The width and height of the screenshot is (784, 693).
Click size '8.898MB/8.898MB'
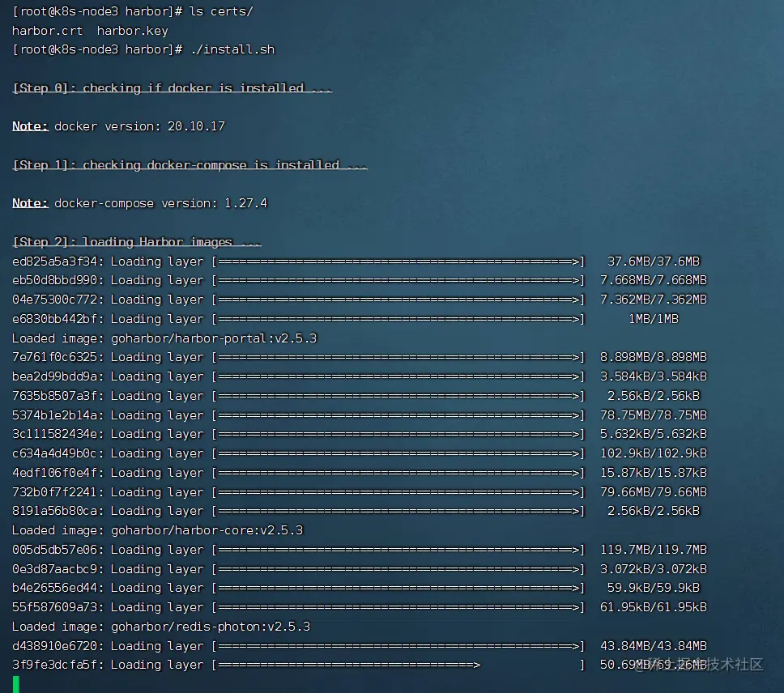[654, 357]
